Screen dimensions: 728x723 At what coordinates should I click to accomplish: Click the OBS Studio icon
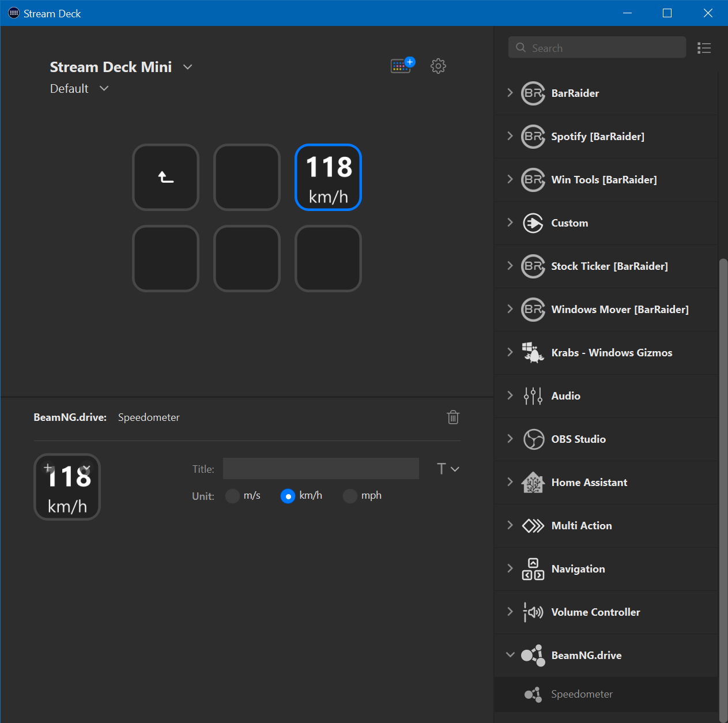pyautogui.click(x=533, y=439)
